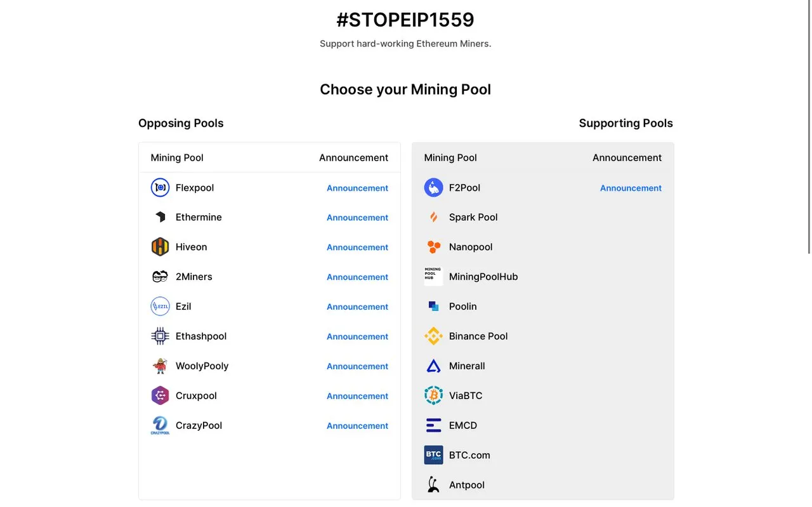Open Ezil's Announcement link
The width and height of the screenshot is (812, 507).
pyautogui.click(x=357, y=306)
